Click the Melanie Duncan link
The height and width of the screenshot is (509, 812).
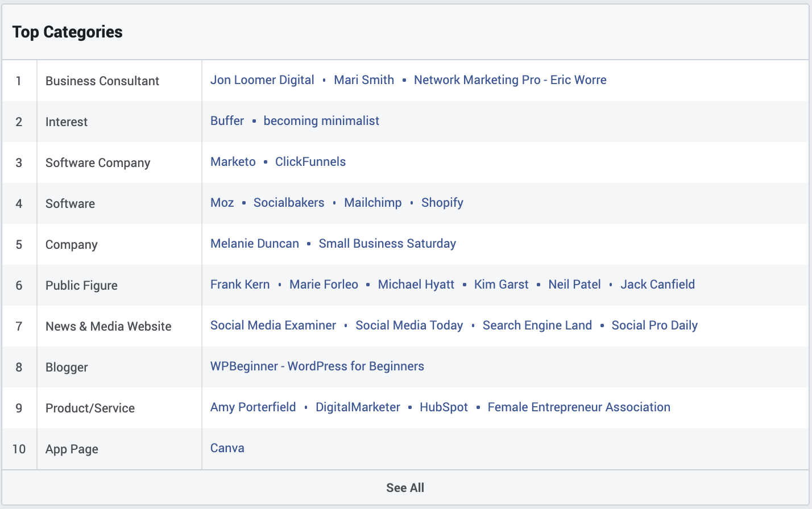(x=255, y=244)
